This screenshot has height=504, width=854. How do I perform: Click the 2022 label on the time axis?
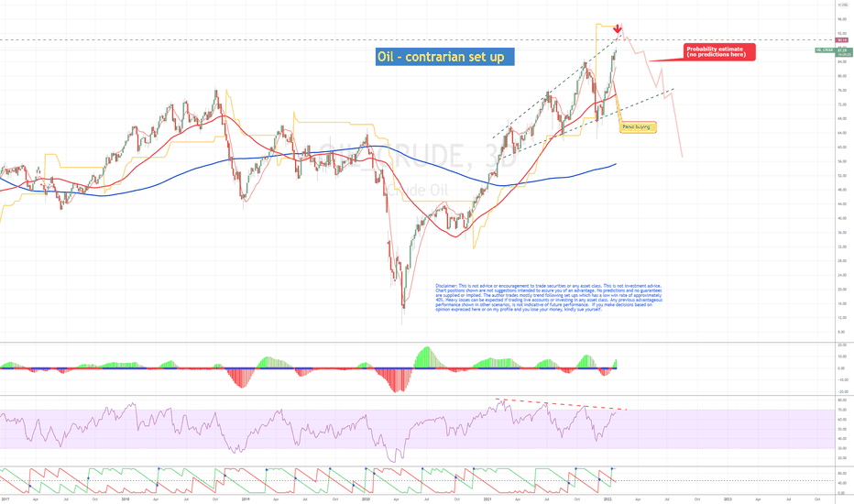point(608,499)
